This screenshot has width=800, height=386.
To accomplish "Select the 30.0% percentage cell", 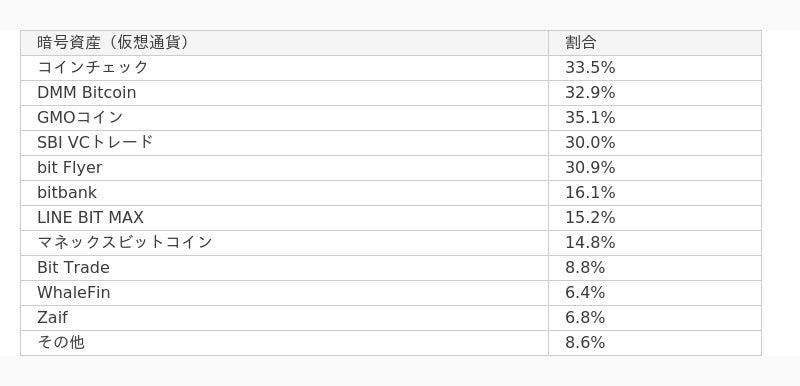I will pyautogui.click(x=655, y=143).
